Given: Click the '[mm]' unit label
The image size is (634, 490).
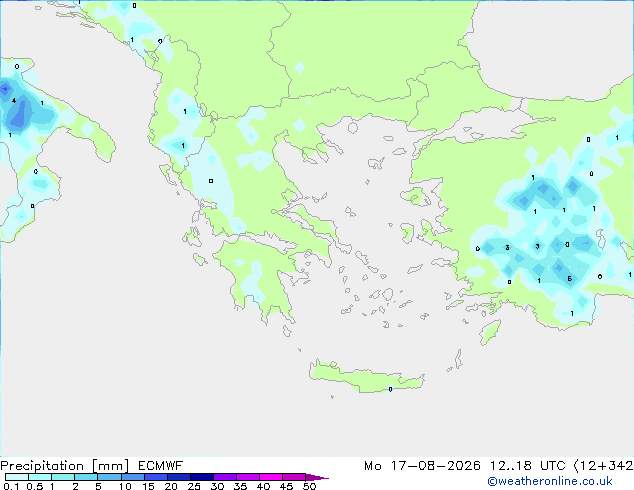Looking at the screenshot, I should pyautogui.click(x=110, y=466).
